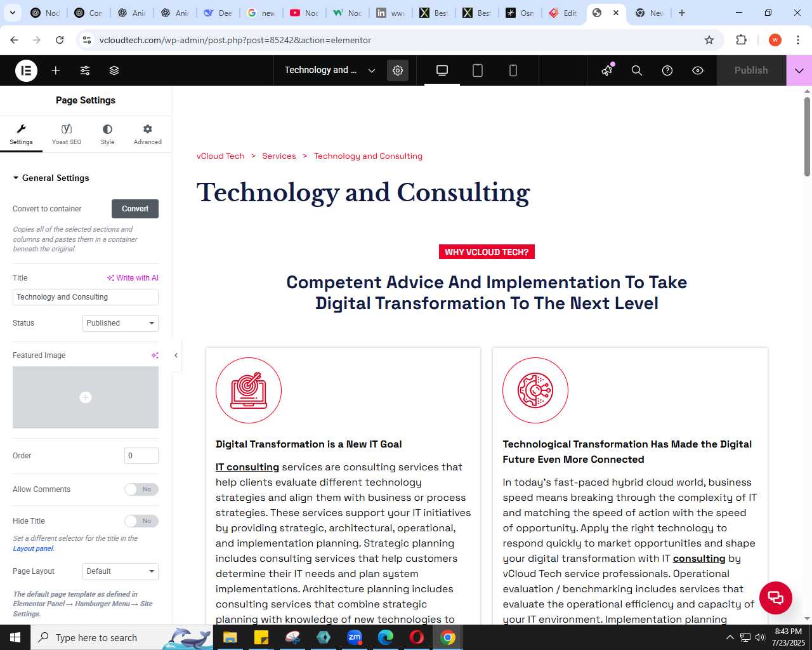Open Microsoft Edge from taskbar
Viewport: 812px width, 650px height.
click(x=386, y=637)
